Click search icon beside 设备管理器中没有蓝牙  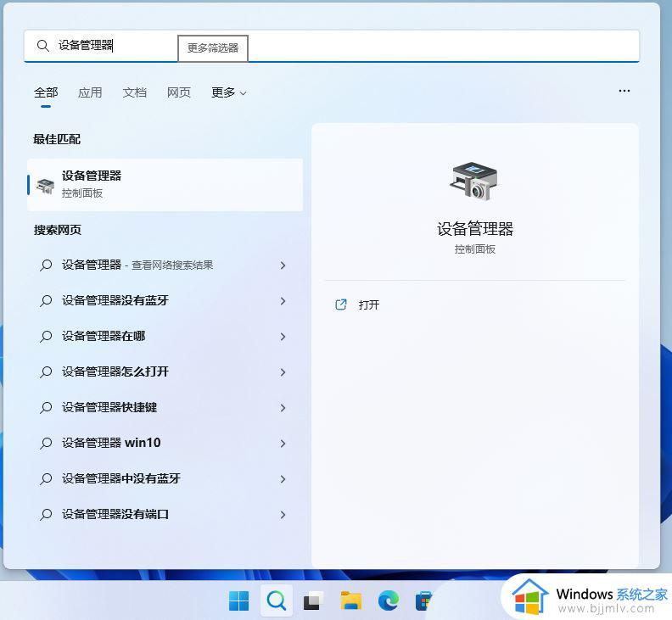click(46, 479)
